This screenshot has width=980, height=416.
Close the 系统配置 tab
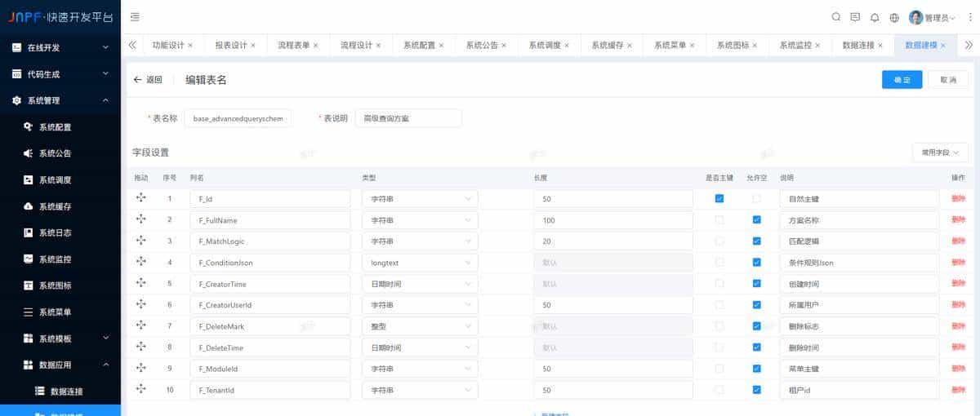coord(441,46)
